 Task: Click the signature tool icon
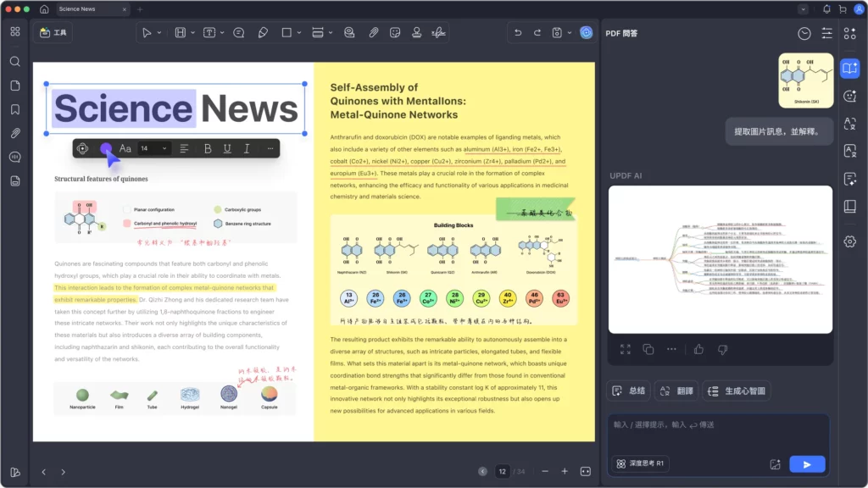click(x=439, y=32)
